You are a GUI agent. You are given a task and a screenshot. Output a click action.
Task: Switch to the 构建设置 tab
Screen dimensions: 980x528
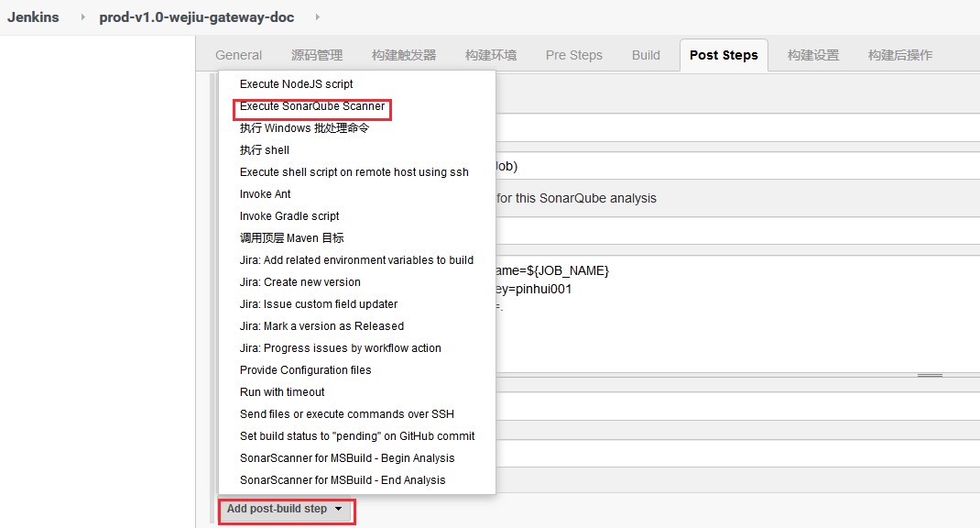pyautogui.click(x=813, y=55)
